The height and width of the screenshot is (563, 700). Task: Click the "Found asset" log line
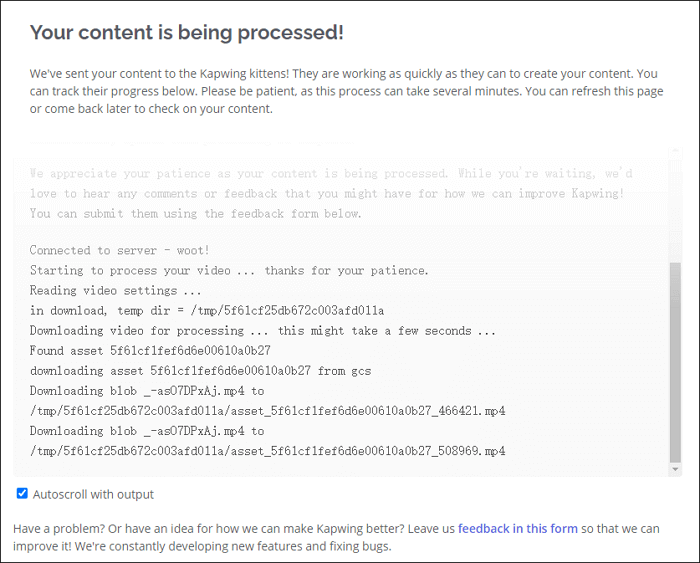click(150, 351)
